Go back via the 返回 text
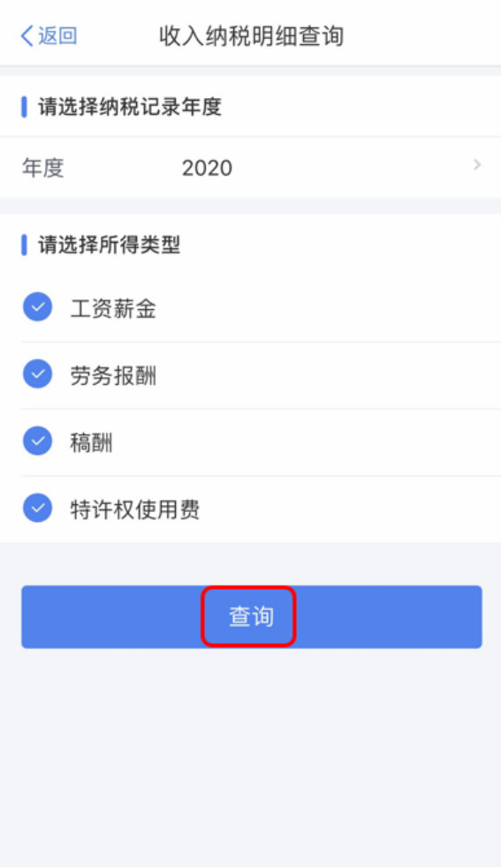Image resolution: width=501 pixels, height=868 pixels. click(57, 36)
